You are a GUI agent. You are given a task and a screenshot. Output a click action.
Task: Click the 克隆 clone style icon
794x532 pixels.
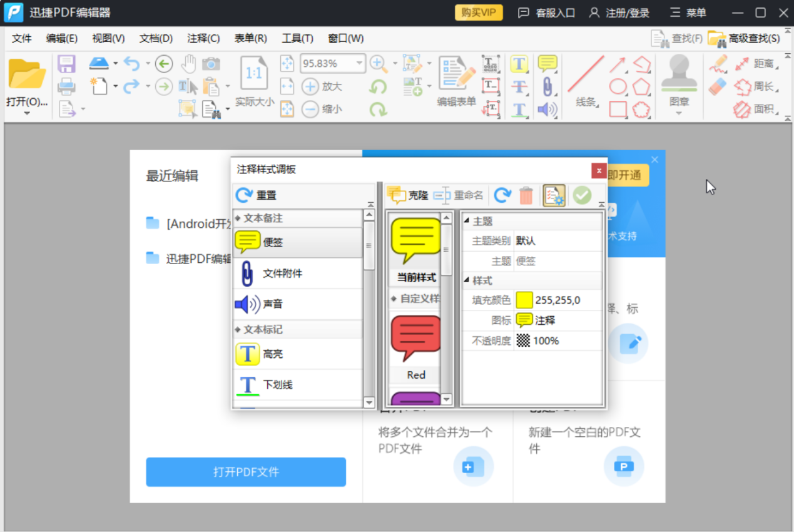(407, 195)
